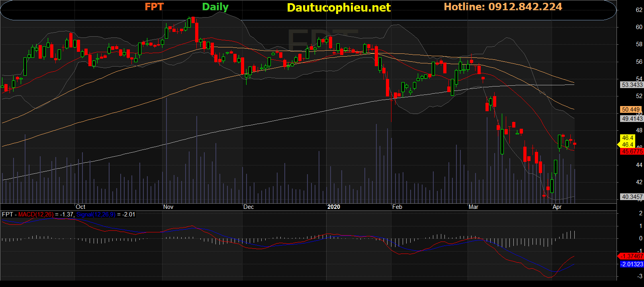Select the red 45.6775 price tag
The height and width of the screenshot is (287, 644).
[x=632, y=152]
